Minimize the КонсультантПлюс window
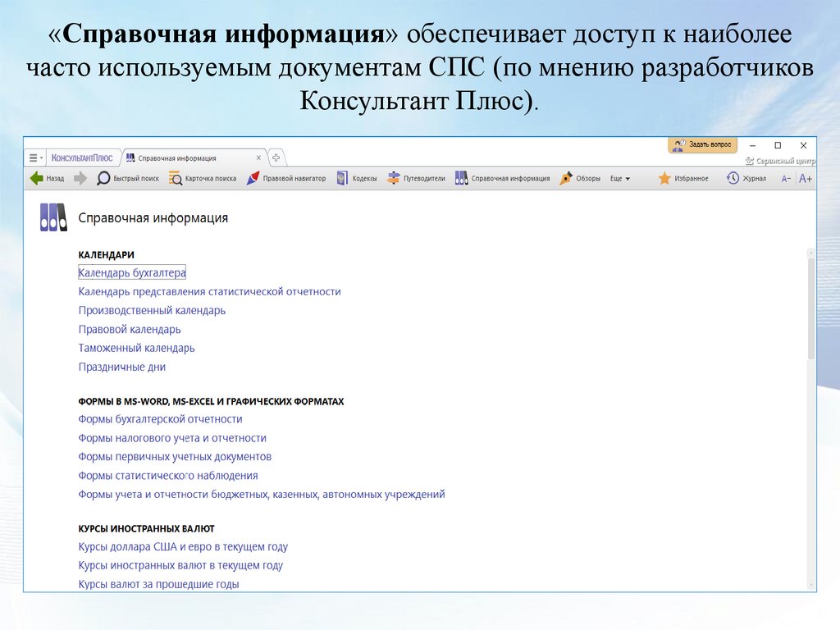Image resolution: width=840 pixels, height=630 pixels. [753, 145]
